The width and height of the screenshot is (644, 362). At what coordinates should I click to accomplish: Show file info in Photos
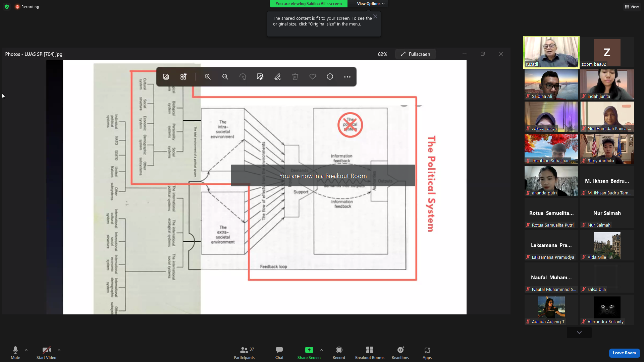coord(330,77)
